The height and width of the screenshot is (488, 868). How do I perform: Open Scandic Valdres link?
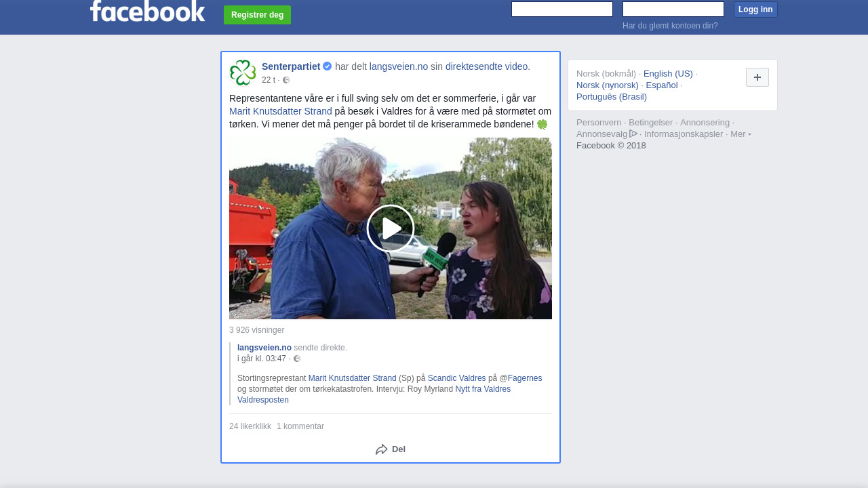click(x=457, y=378)
